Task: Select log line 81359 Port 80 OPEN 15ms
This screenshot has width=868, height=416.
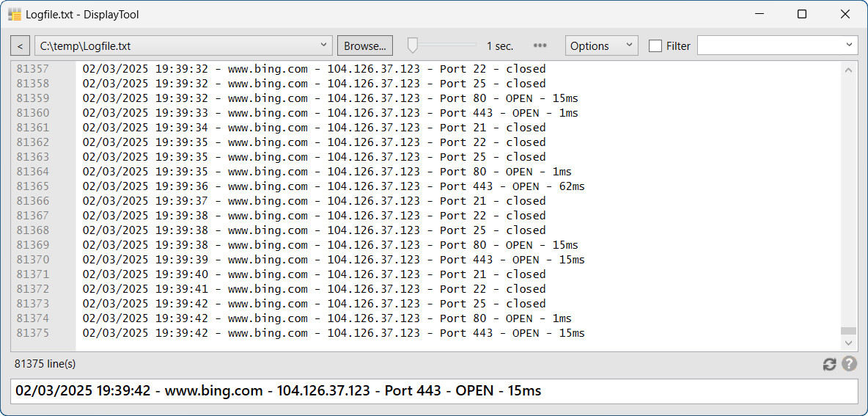Action: (331, 98)
